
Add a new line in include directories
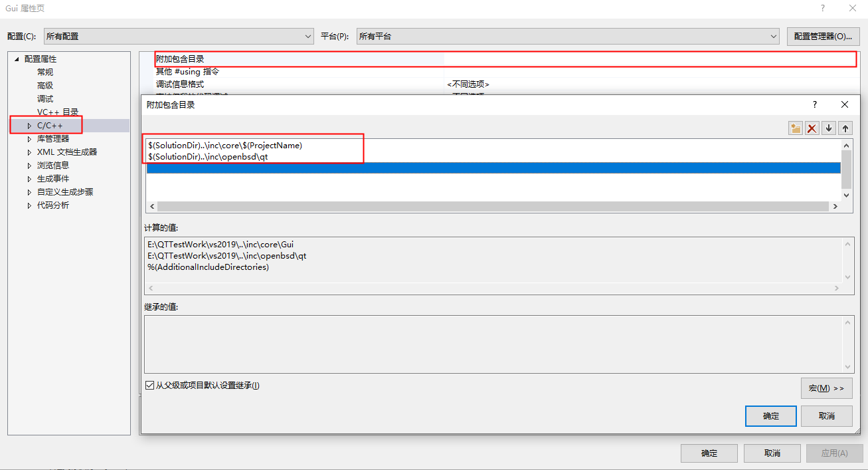point(795,128)
